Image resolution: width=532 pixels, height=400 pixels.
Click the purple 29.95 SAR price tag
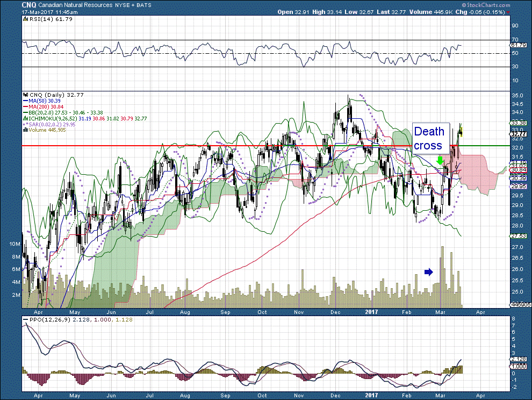519,187
